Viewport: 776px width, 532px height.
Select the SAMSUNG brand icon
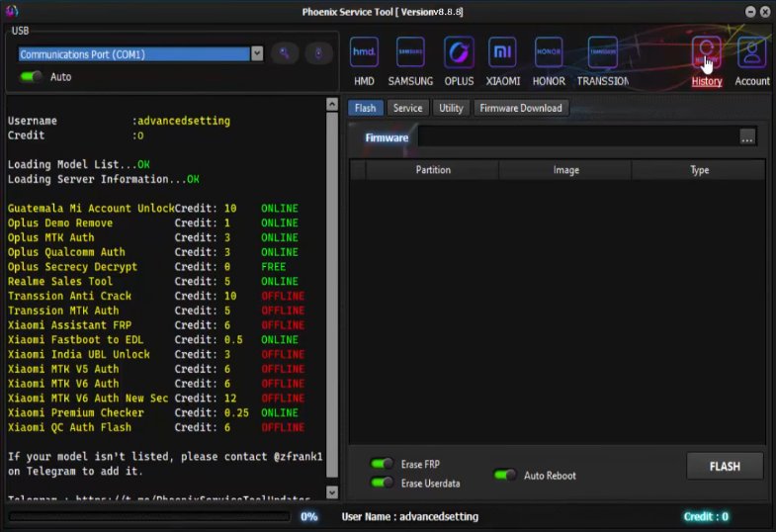click(x=410, y=52)
